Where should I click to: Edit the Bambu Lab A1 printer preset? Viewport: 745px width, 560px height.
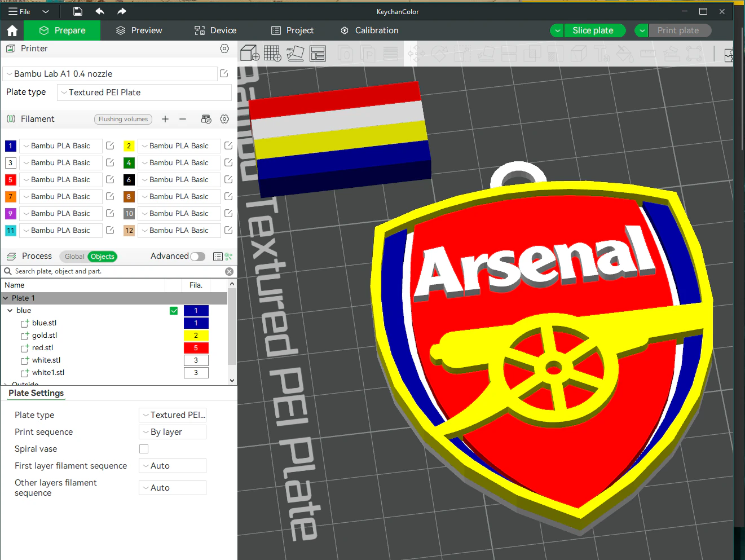pos(224,73)
